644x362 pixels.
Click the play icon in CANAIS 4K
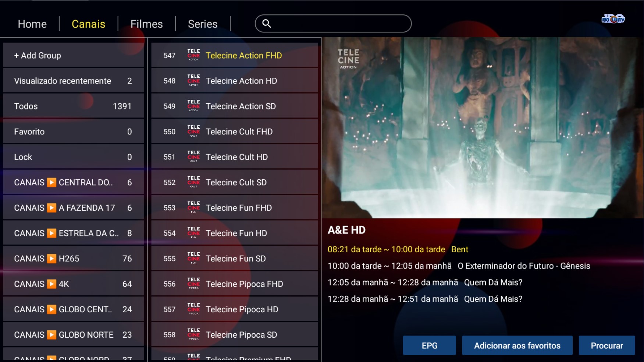coord(52,284)
